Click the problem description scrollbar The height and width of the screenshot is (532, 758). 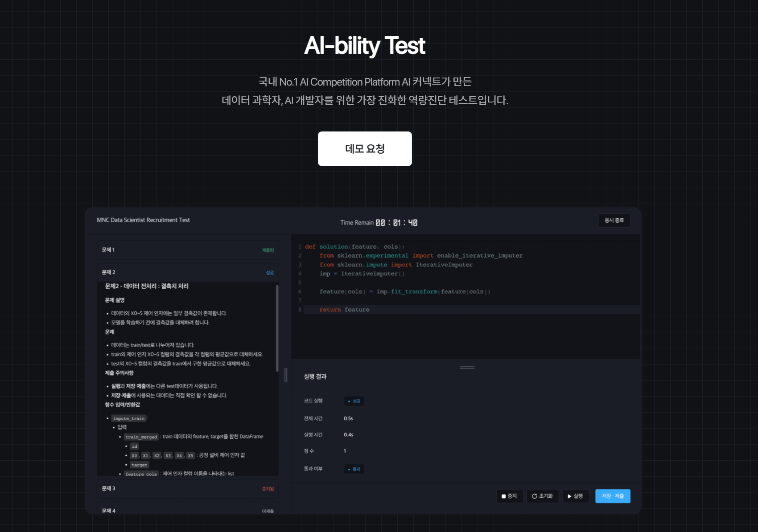[277, 328]
